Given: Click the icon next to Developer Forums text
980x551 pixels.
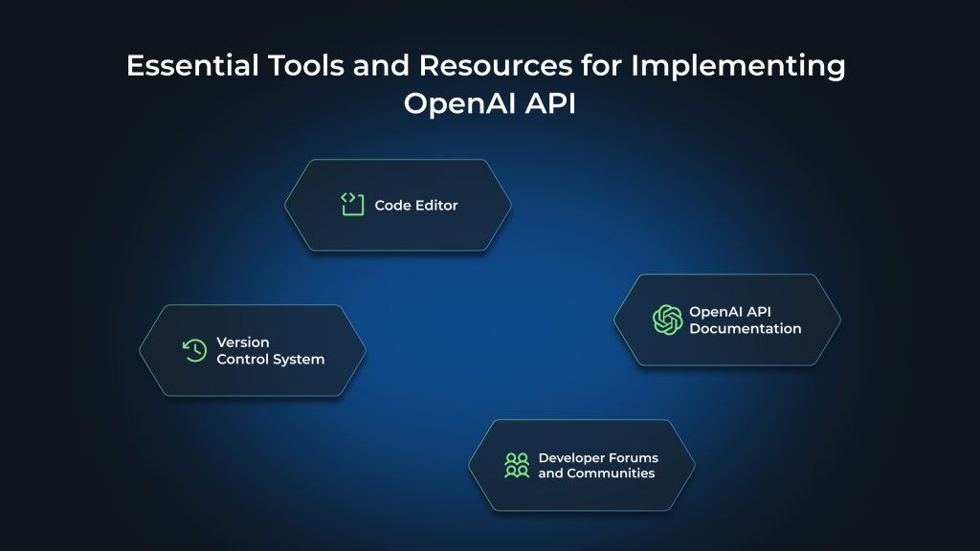Looking at the screenshot, I should pyautogui.click(x=515, y=465).
